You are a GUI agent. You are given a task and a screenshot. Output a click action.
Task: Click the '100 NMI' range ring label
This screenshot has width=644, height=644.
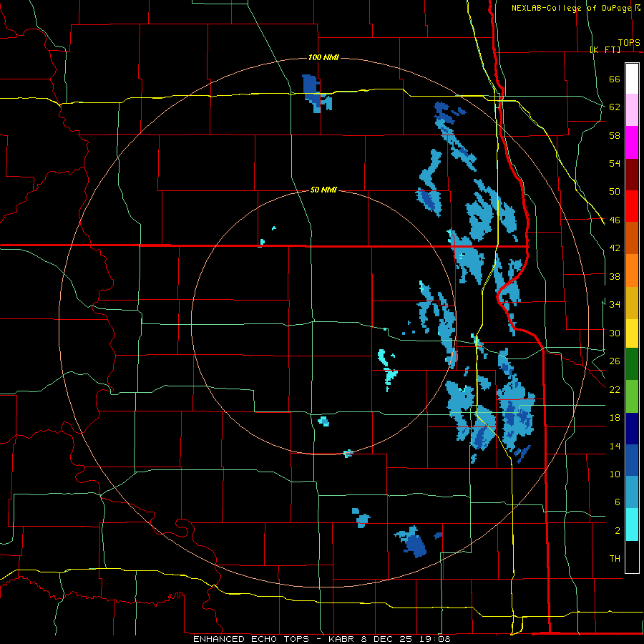[x=323, y=57]
